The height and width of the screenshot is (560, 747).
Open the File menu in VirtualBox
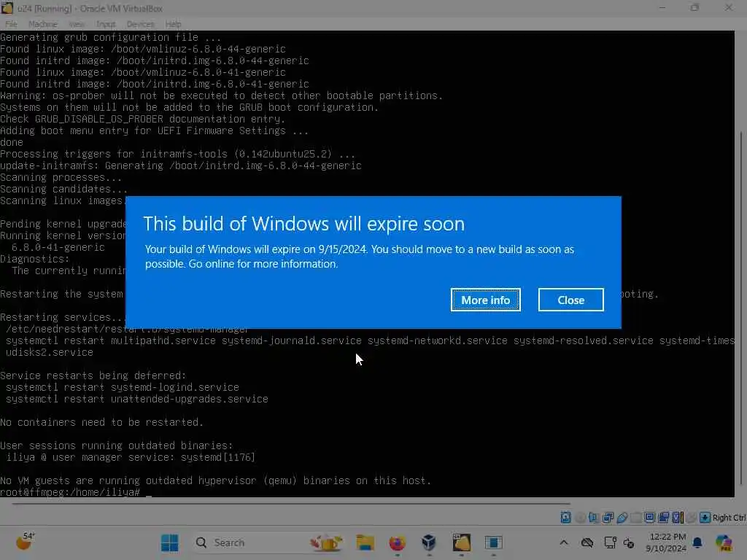[11, 24]
